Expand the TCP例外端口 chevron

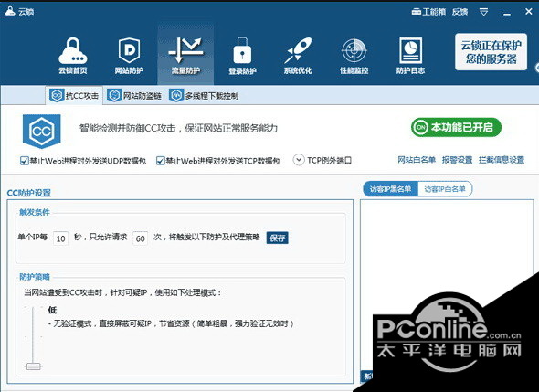coord(299,160)
